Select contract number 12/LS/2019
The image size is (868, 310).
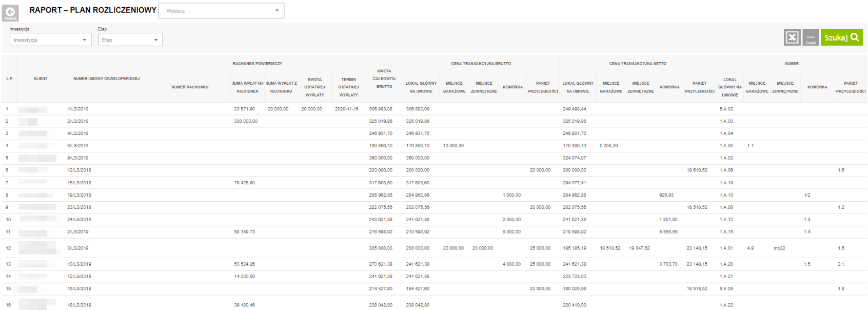(x=79, y=276)
